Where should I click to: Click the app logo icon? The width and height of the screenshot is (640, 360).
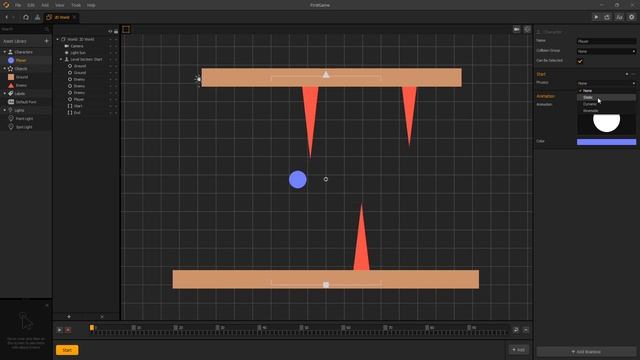[6, 5]
